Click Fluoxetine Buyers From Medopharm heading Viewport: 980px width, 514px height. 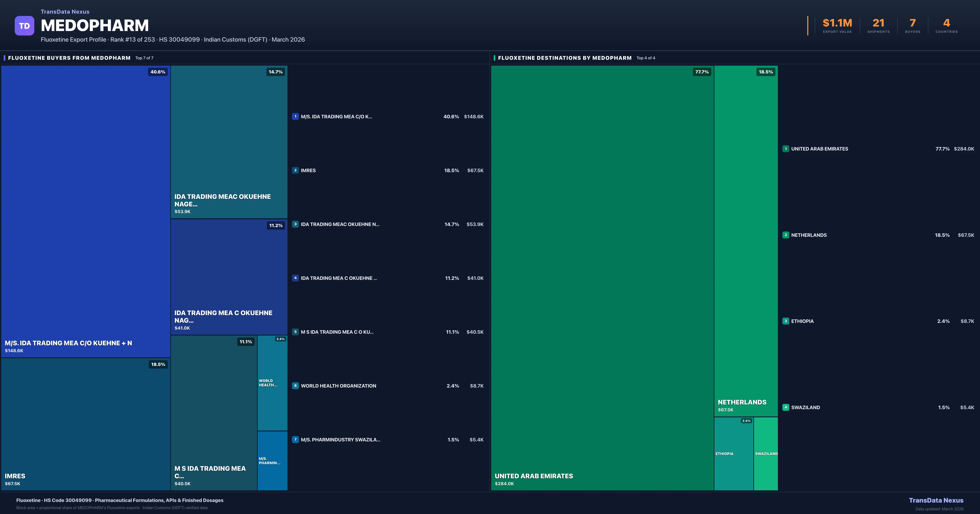coord(69,58)
